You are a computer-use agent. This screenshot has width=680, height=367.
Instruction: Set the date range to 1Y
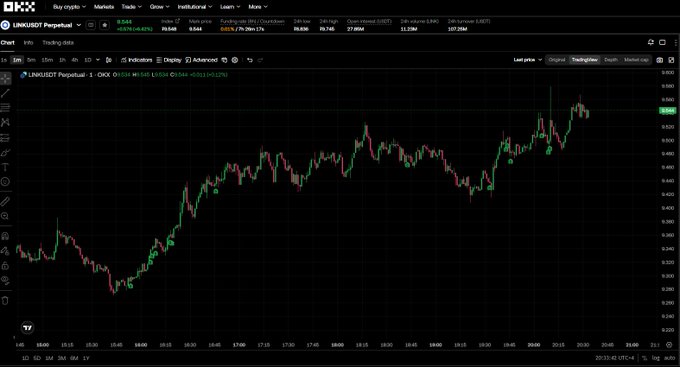point(86,358)
